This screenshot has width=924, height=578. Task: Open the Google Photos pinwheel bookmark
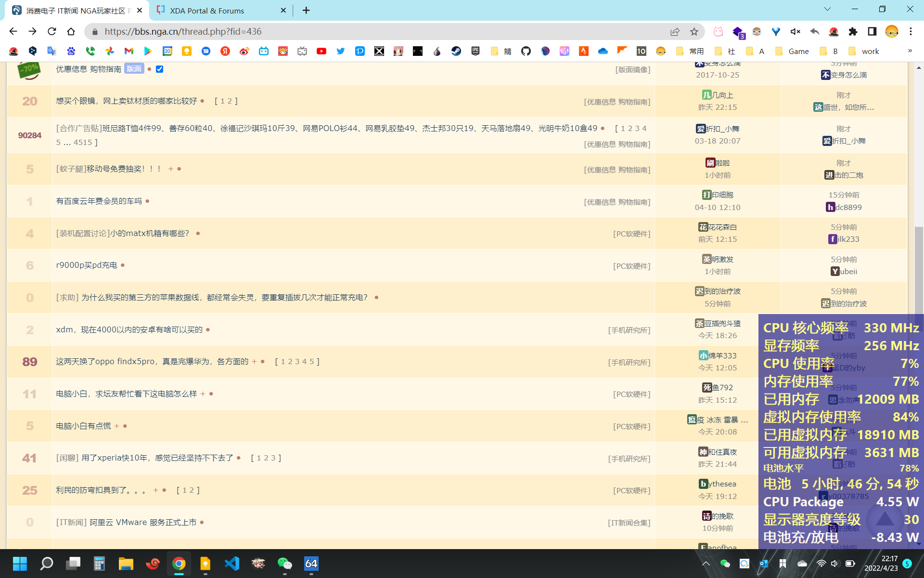(110, 51)
